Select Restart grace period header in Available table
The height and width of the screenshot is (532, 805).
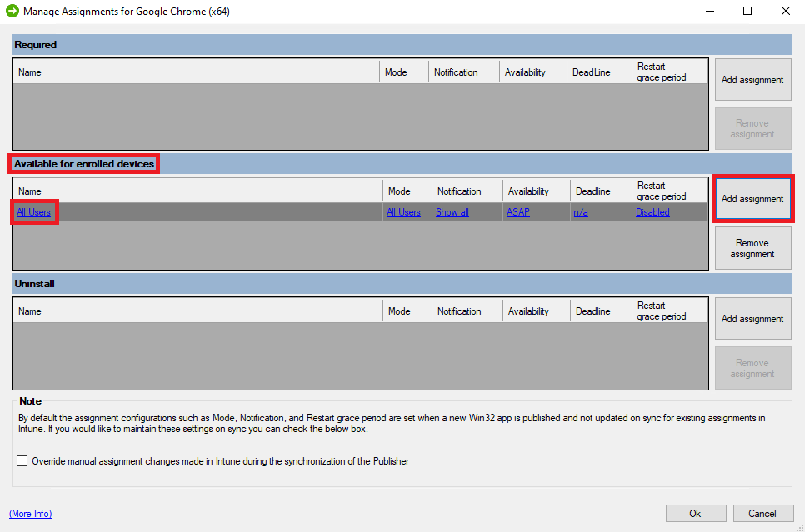click(669, 191)
